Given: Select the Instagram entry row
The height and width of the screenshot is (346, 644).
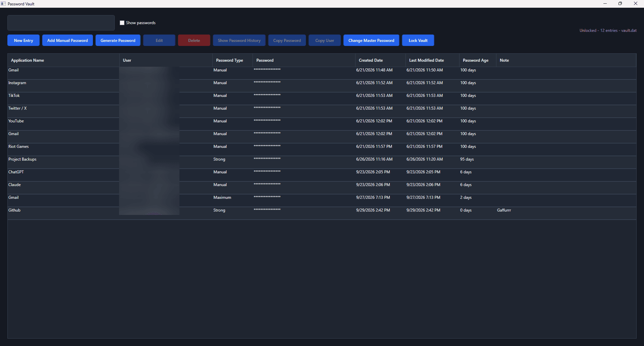Looking at the screenshot, I should pos(322,86).
